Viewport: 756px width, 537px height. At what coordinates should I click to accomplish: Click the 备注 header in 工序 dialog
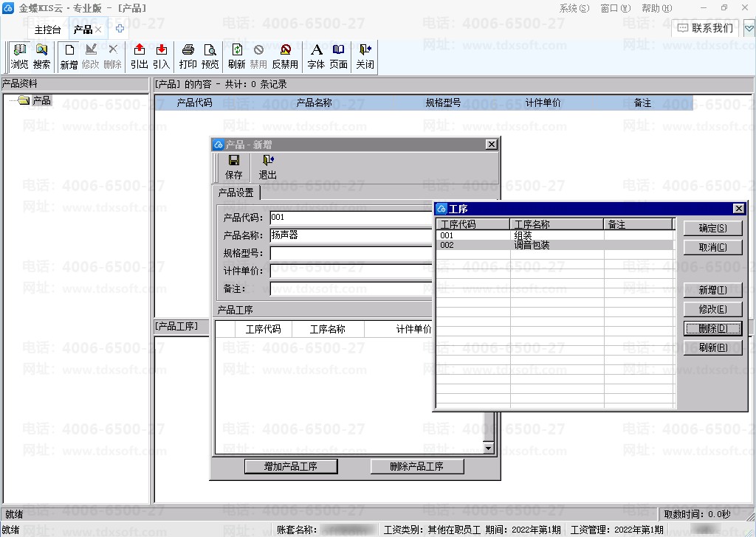[639, 224]
